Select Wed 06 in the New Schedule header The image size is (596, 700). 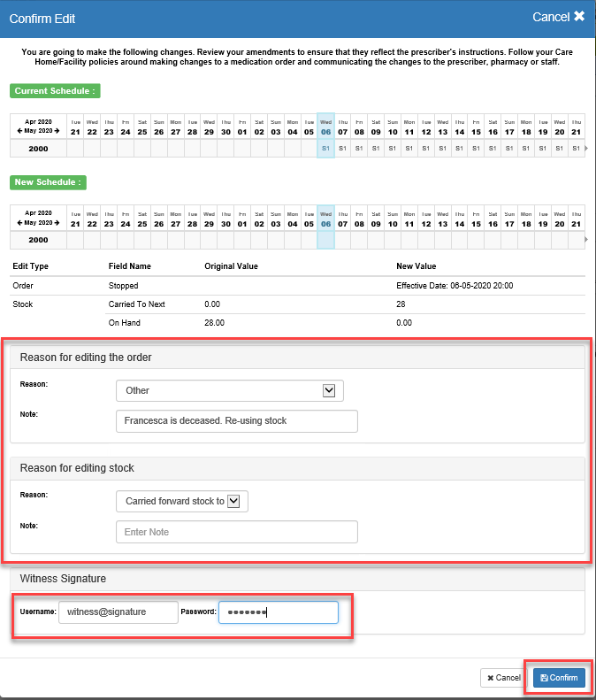[x=325, y=219]
